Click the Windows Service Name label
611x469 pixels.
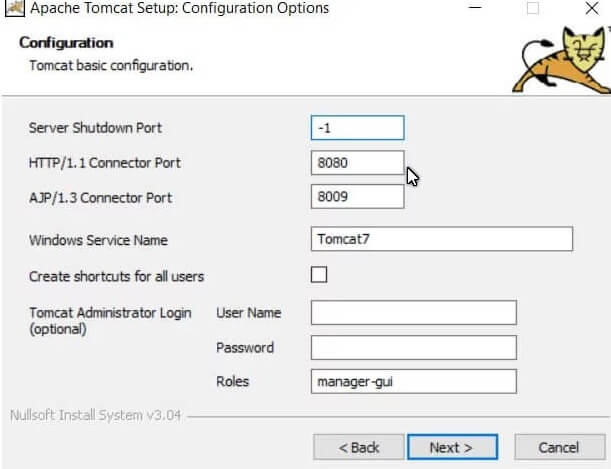point(99,240)
